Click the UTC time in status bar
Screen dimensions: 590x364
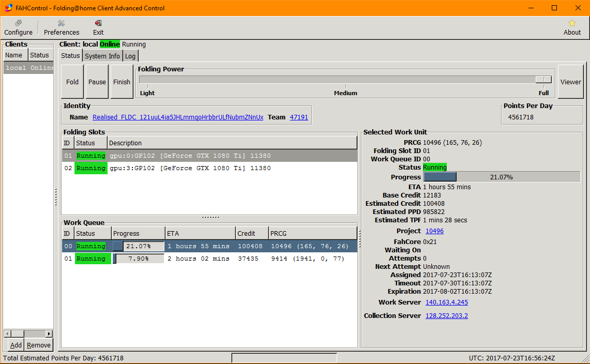[x=512, y=358]
